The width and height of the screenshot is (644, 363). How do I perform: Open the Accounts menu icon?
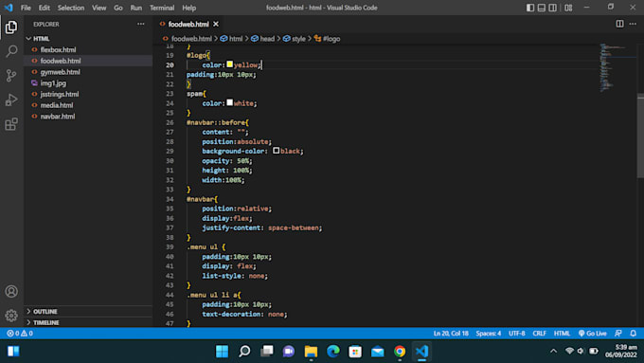(11, 292)
